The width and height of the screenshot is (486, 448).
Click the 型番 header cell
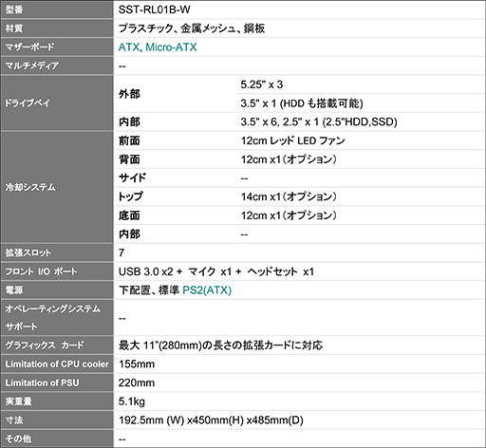57,9
